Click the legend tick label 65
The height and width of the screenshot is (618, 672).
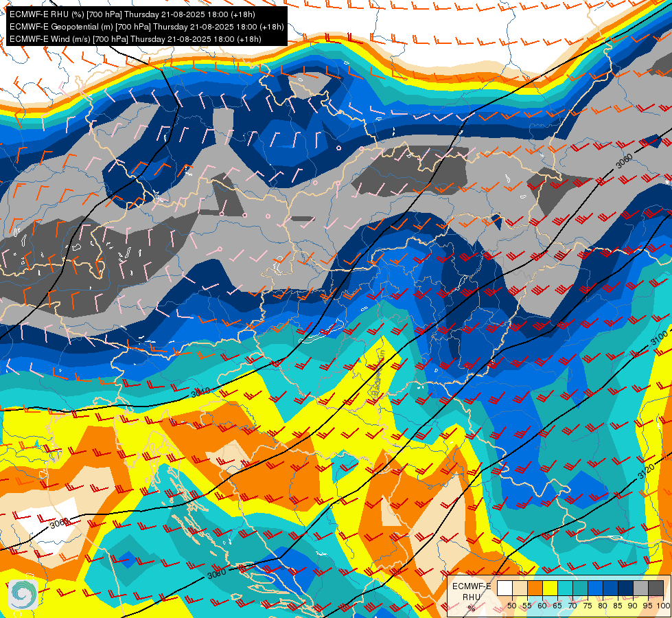click(557, 606)
